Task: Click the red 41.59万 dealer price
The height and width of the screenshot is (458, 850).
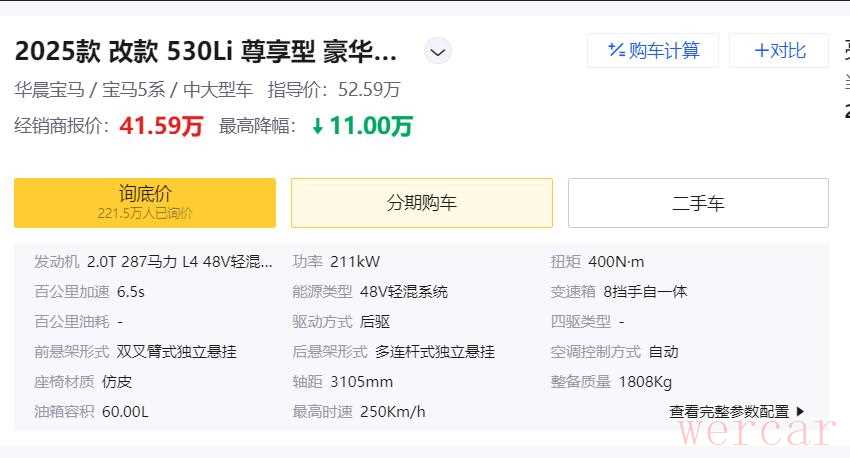Action: point(161,126)
